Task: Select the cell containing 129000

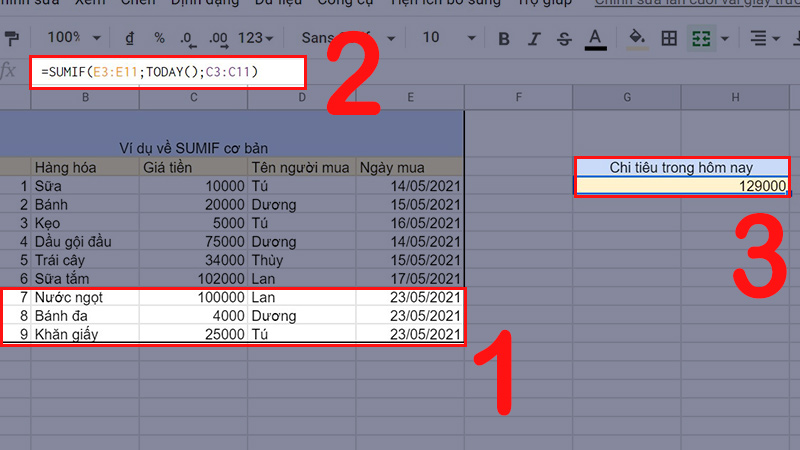Action: click(682, 186)
